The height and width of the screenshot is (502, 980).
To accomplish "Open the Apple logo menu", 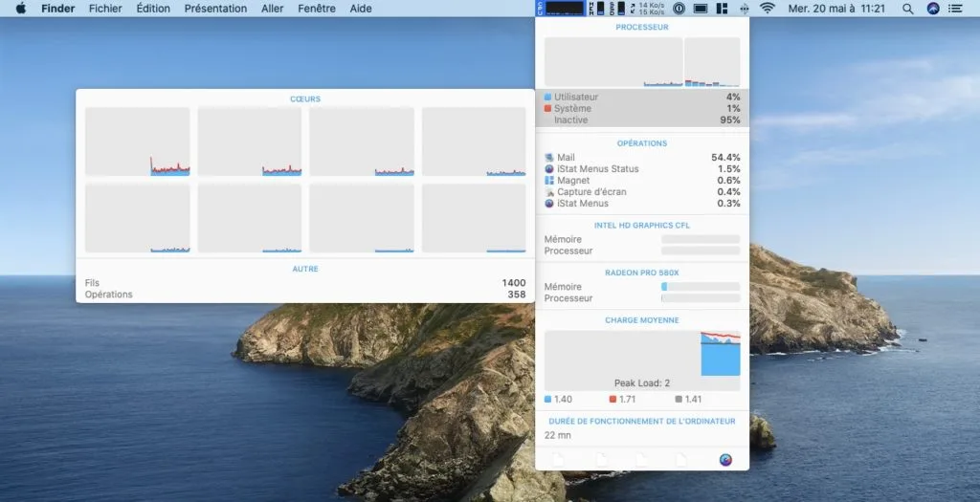I will [x=21, y=8].
